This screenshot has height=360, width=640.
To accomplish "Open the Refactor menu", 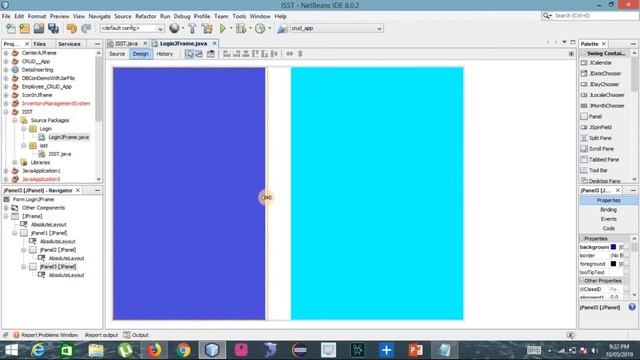I will [x=146, y=16].
